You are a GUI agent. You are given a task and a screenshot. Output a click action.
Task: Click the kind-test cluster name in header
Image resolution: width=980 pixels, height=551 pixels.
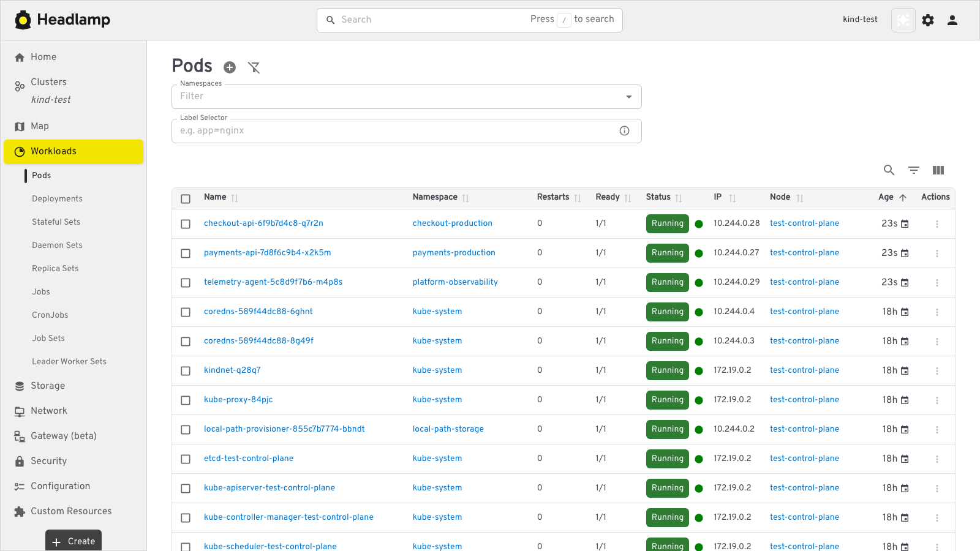coord(860,20)
